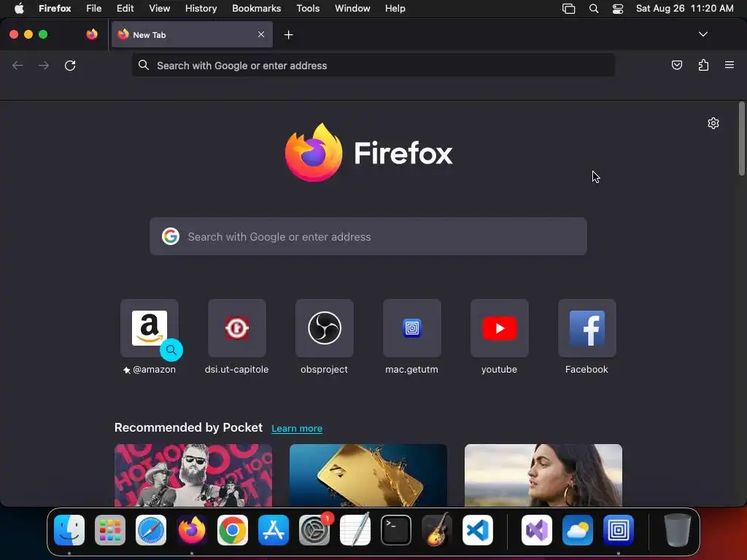Open Visual Studio Code in the Dock
The width and height of the screenshot is (747, 560).
[x=477, y=530]
